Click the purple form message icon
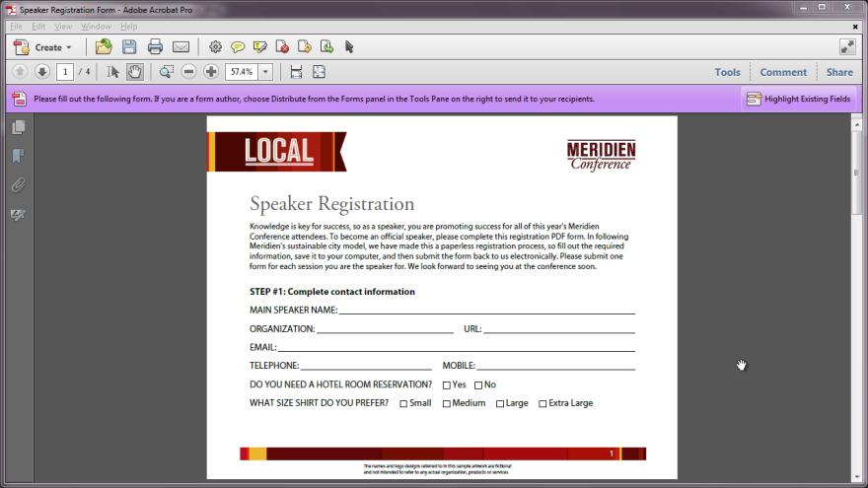This screenshot has height=488, width=868. tap(20, 99)
